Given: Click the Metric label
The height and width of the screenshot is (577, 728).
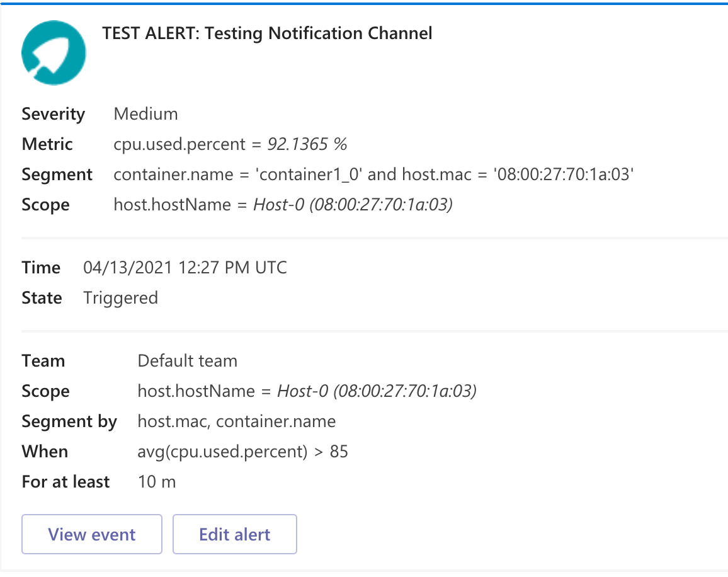Looking at the screenshot, I should (x=47, y=144).
